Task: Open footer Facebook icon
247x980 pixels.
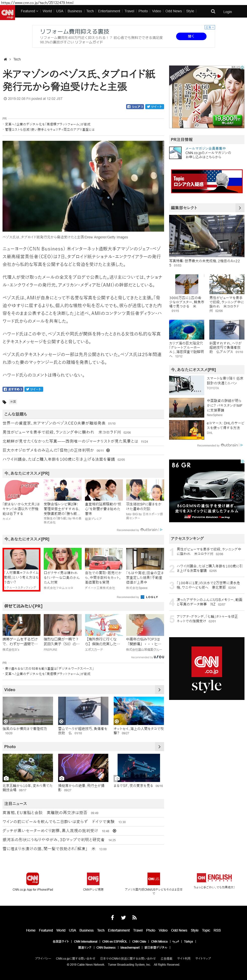Action: 112,917
